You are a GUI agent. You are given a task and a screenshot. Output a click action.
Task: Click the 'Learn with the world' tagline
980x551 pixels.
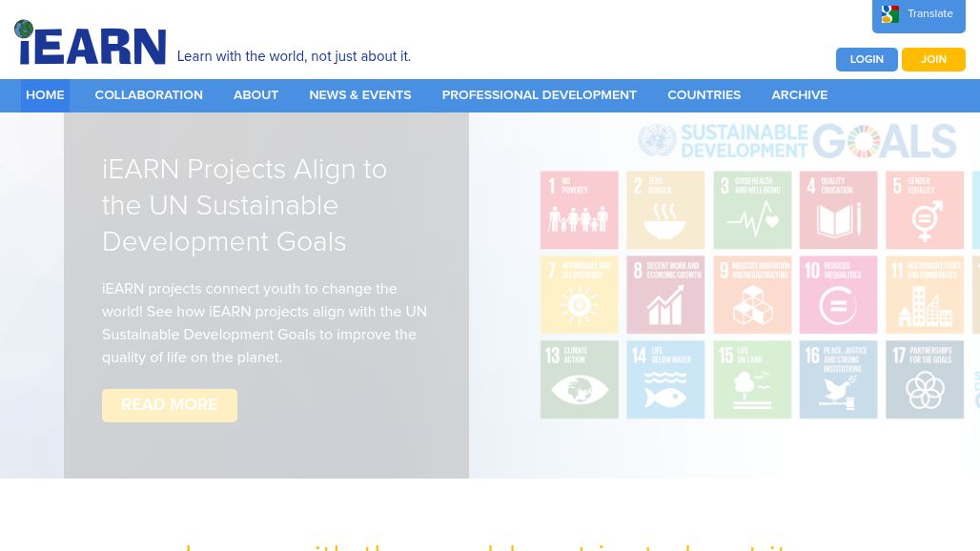coord(294,56)
